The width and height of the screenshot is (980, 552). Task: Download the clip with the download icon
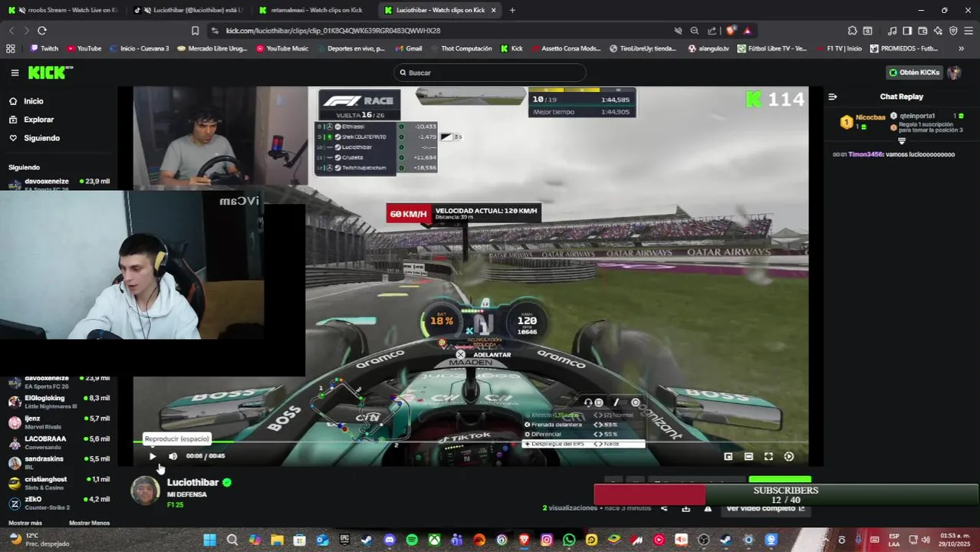pos(686,508)
